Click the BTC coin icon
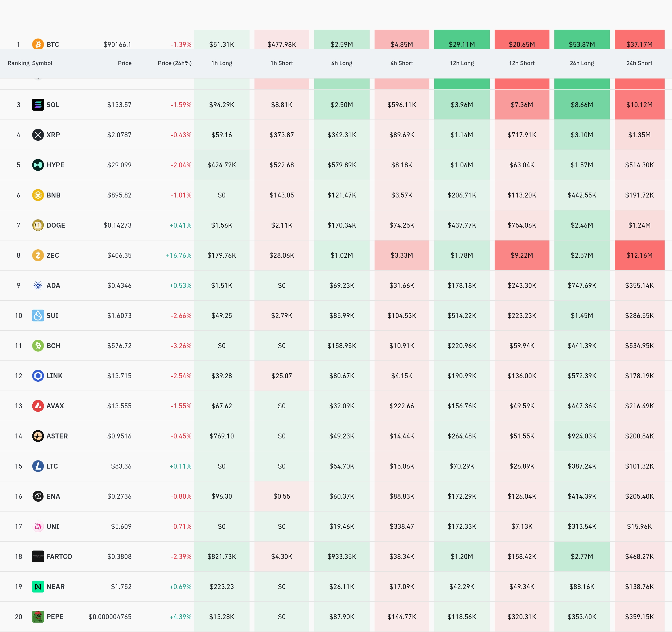This screenshot has width=672, height=632. pyautogui.click(x=38, y=44)
